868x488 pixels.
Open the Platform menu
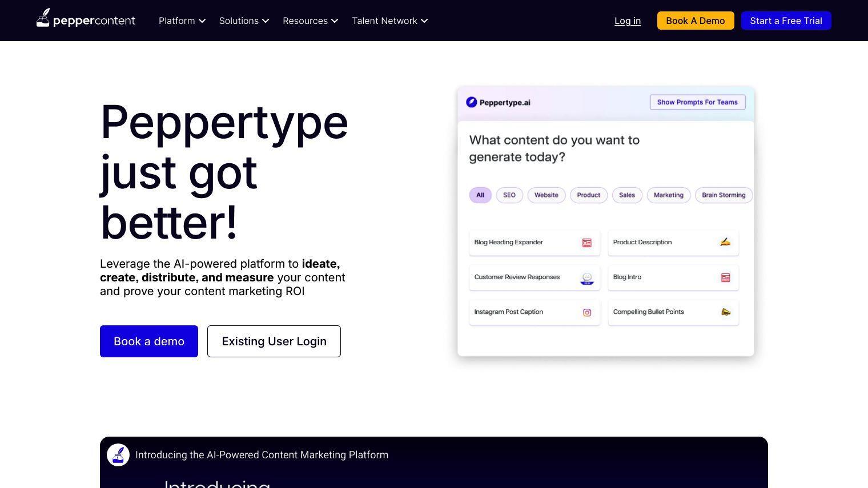click(x=182, y=21)
